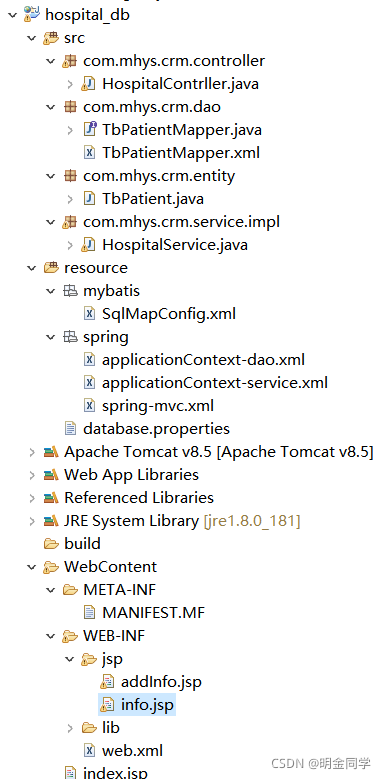The image size is (386, 779).
Task: Click the hospital_db project icon
Action: pyautogui.click(x=31, y=15)
